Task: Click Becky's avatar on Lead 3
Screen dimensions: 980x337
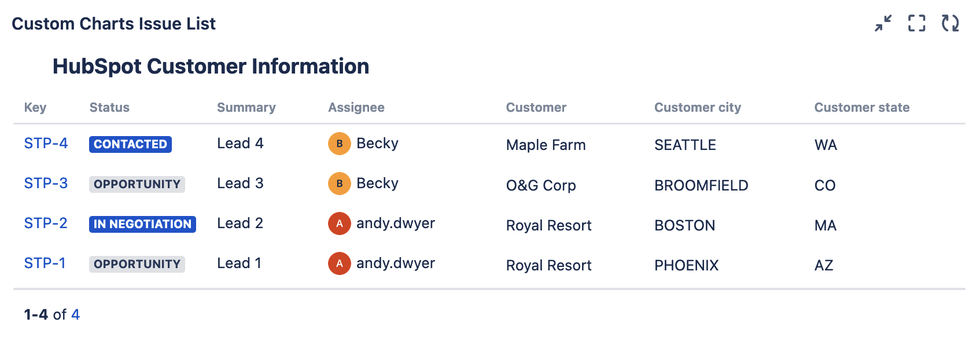Action: 340,184
